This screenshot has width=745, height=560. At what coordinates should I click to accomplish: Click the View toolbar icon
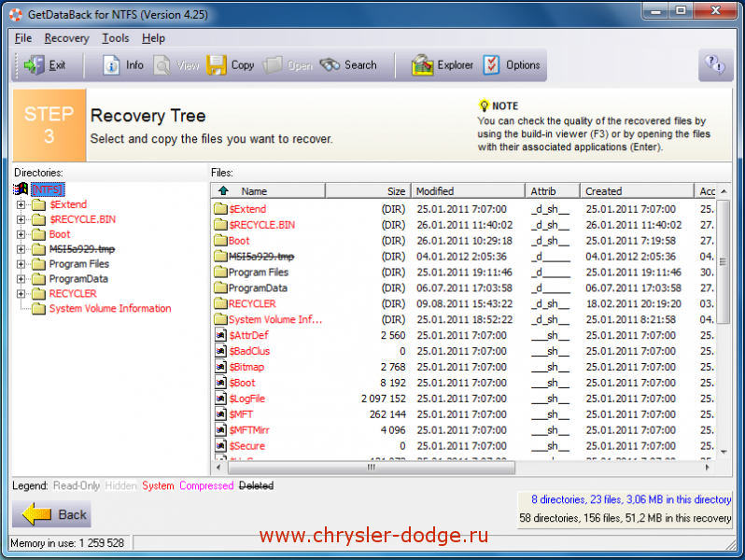pos(162,65)
